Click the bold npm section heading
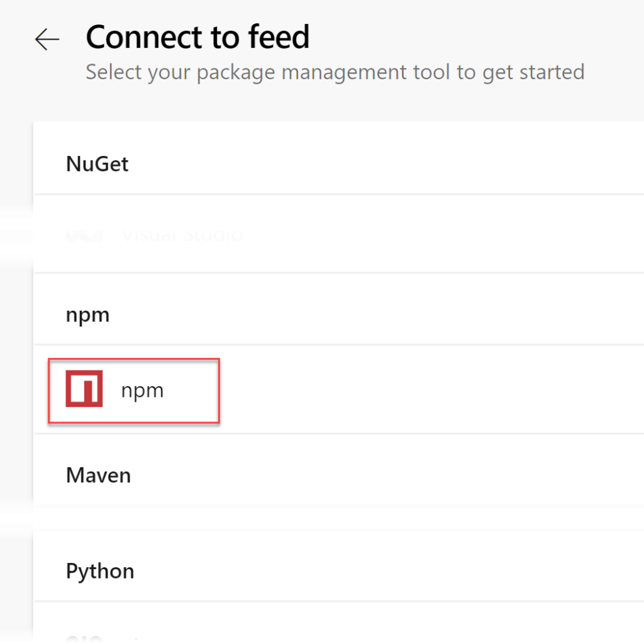Viewport: 644px width, 644px height. (x=87, y=314)
